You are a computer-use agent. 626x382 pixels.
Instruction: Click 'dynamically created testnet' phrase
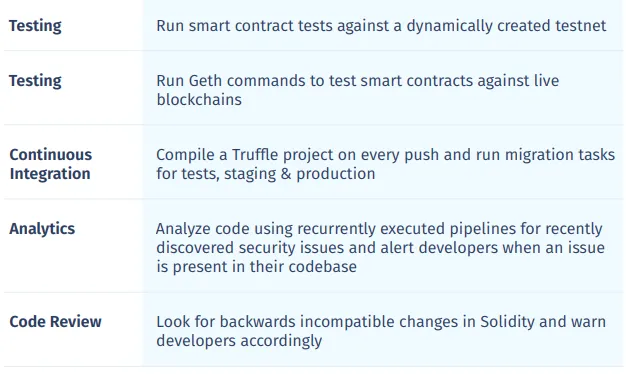tap(506, 26)
